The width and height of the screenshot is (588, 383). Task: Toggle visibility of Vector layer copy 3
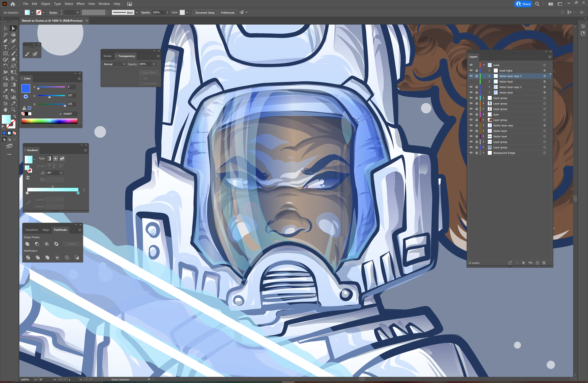pos(471,87)
